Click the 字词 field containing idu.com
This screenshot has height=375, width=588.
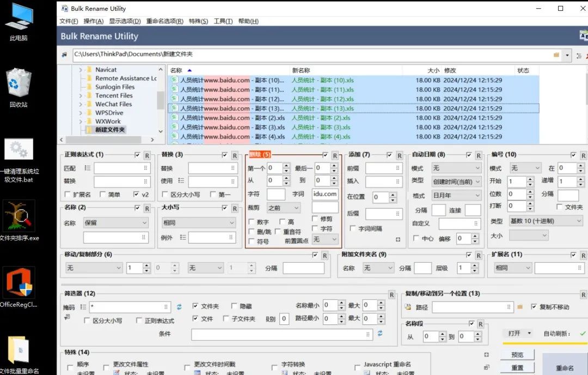[x=324, y=194]
